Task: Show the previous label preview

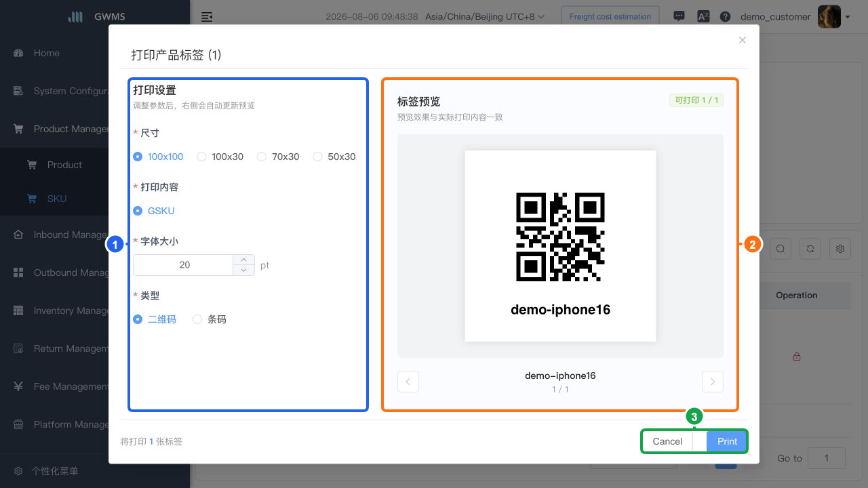Action: (x=408, y=382)
